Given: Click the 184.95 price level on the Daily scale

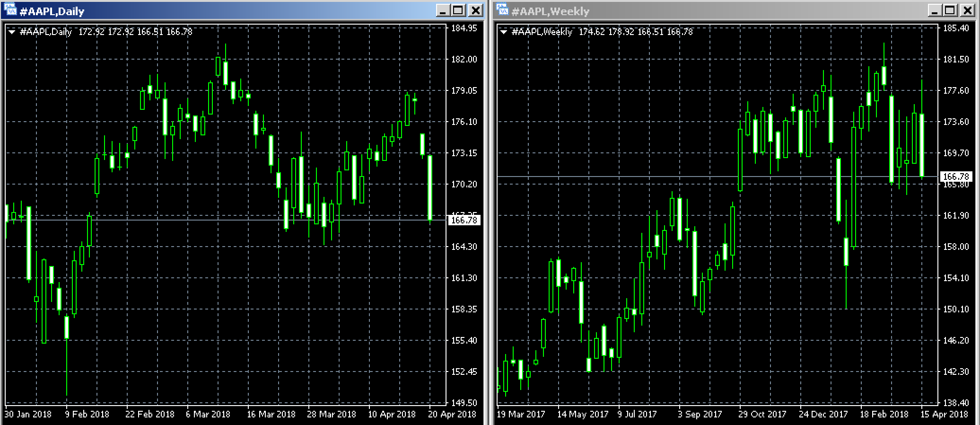Looking at the screenshot, I should pyautogui.click(x=464, y=28).
